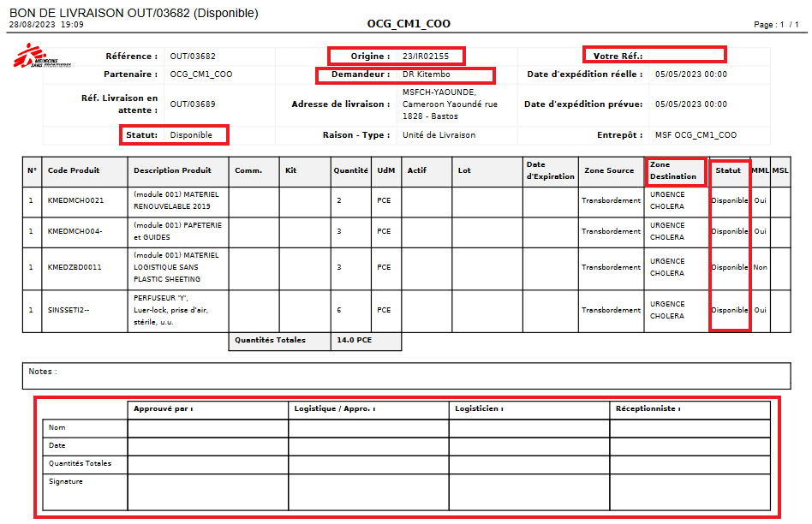Click the Signature cell under Réceptionniste
The image size is (812, 524).
pos(690,491)
